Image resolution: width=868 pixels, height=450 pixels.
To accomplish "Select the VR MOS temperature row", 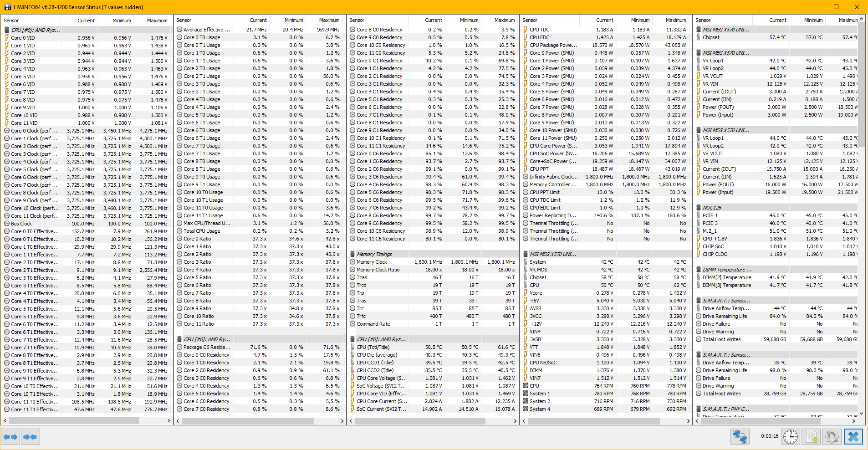I will click(607, 270).
